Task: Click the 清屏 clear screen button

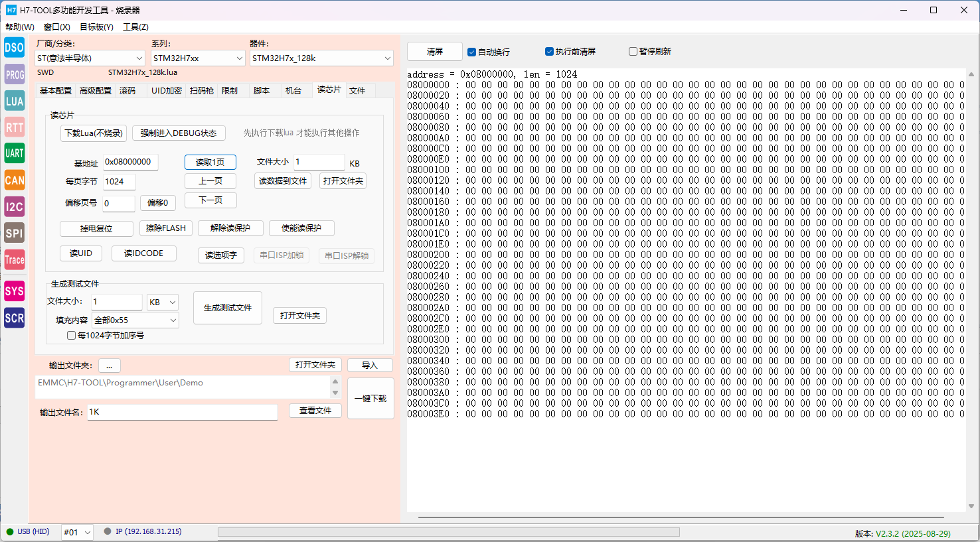Action: tap(435, 51)
